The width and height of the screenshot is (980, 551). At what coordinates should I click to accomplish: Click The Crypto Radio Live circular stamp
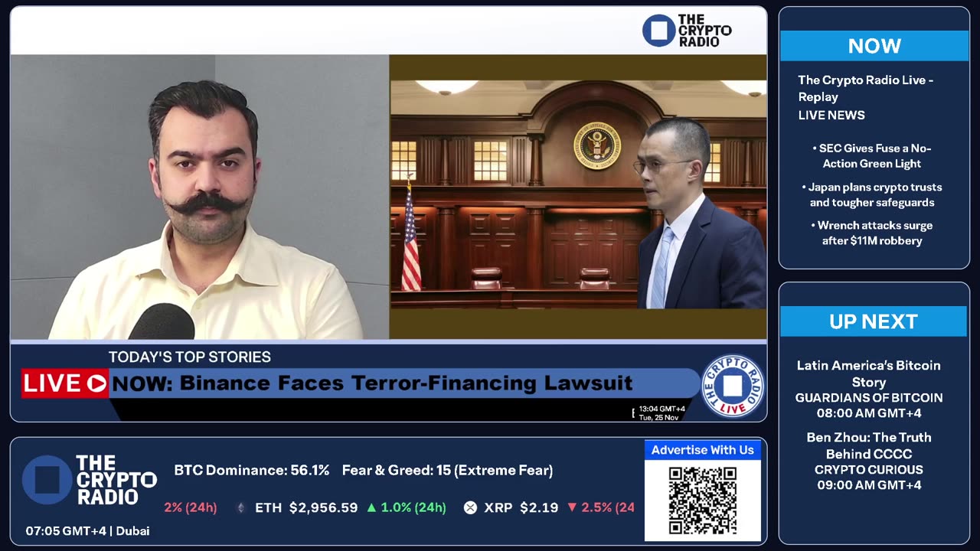coord(732,386)
